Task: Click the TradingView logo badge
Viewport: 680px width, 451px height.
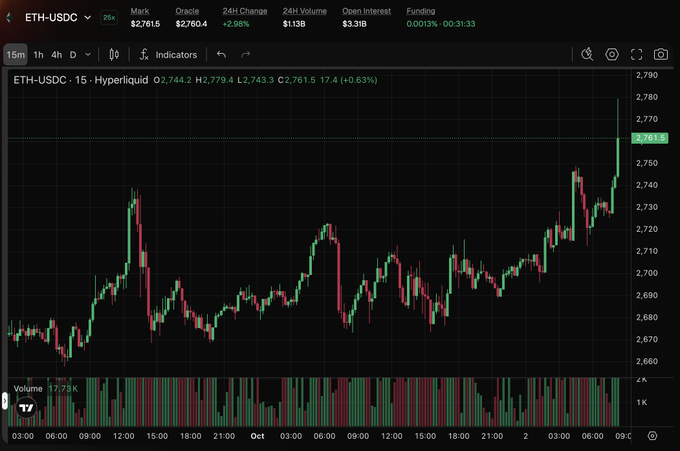Action: (26, 408)
